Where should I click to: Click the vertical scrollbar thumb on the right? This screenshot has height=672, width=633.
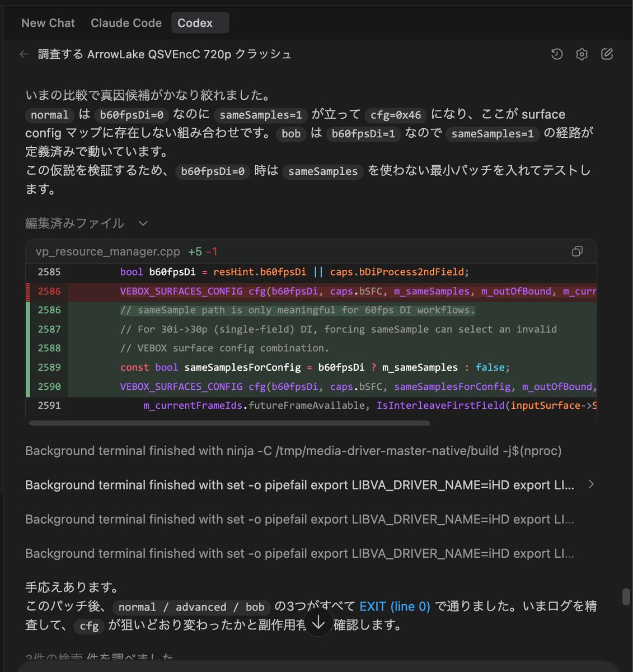(626, 595)
